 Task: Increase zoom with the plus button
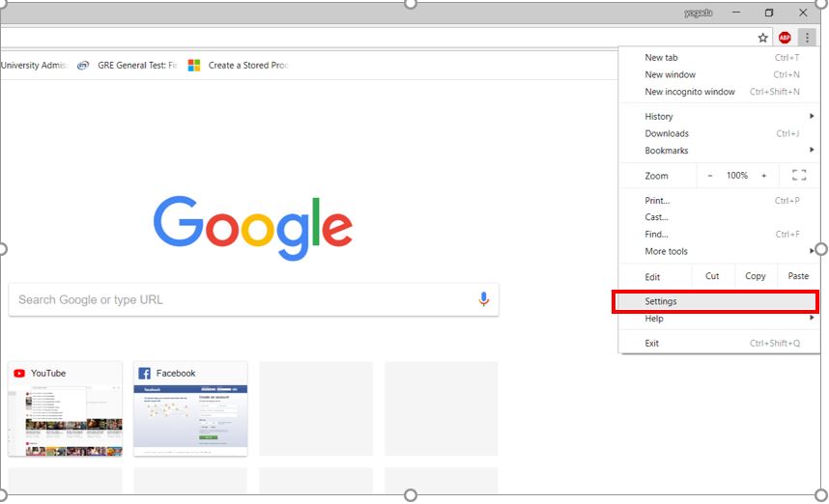763,176
